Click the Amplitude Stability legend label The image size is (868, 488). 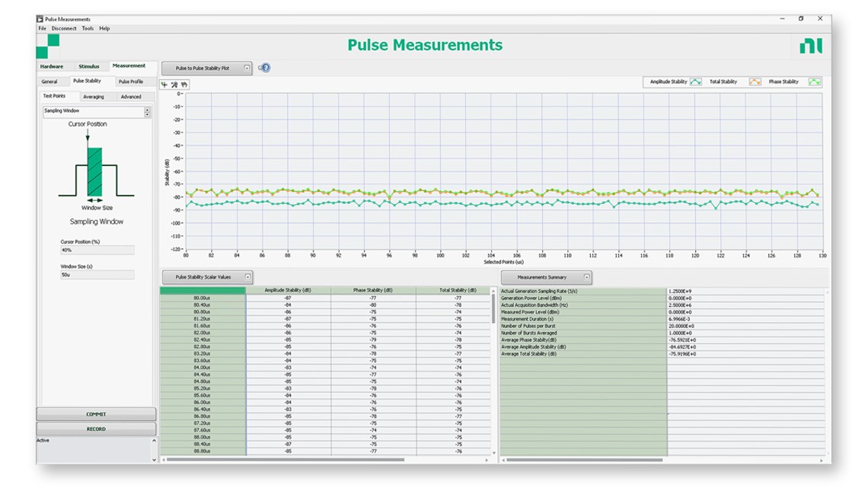pyautogui.click(x=669, y=82)
